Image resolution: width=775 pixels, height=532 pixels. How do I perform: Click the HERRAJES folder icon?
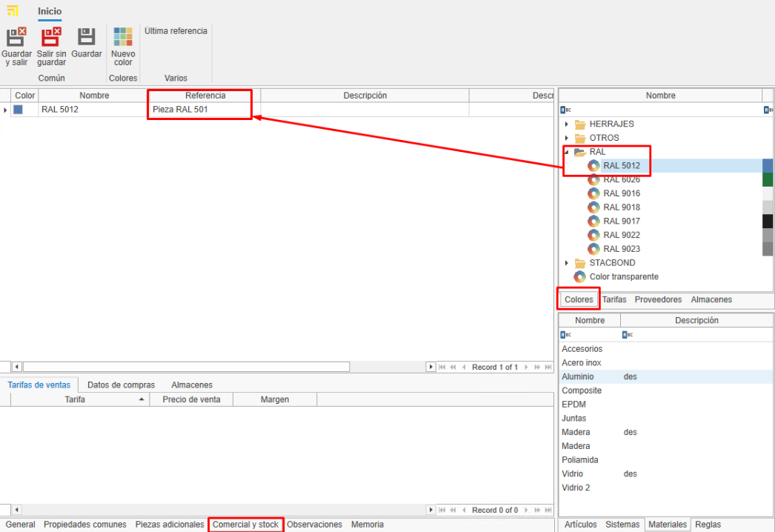580,124
